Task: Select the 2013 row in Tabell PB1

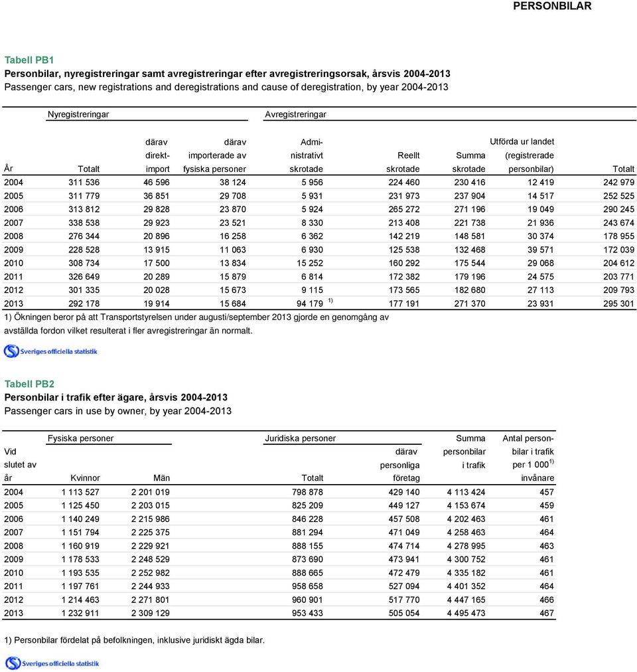Action: pos(319,303)
